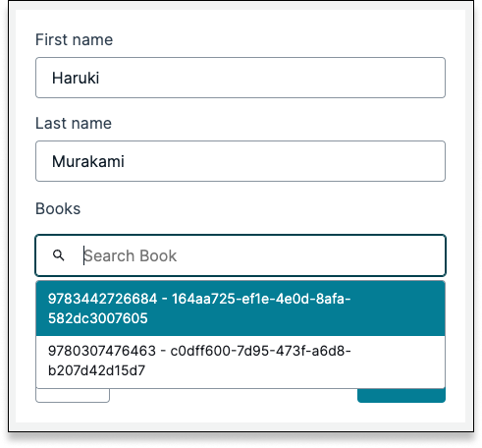Click the blinking text cursor in the search box
Viewport: 482px width, 448px height.
(x=83, y=255)
